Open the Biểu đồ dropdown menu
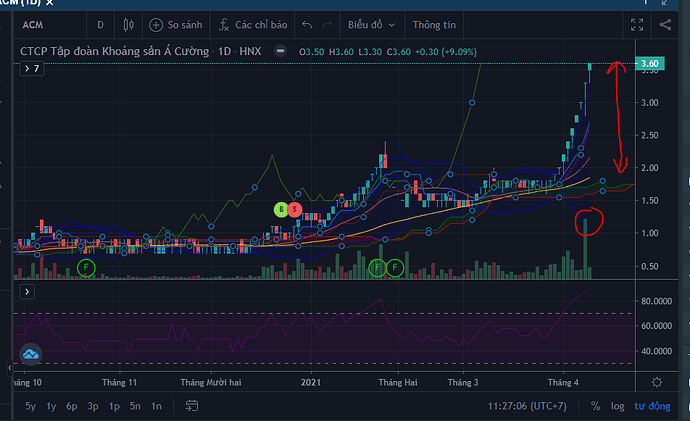Viewport: 690px width, 421px height. click(371, 24)
